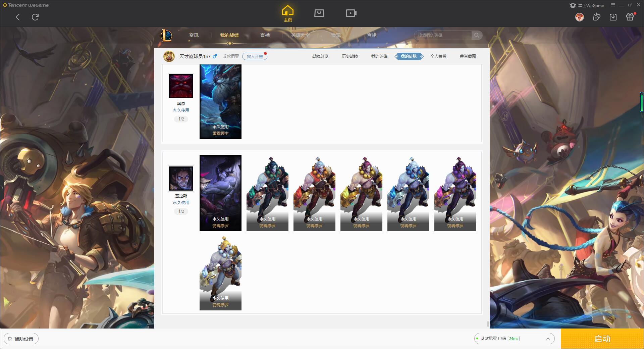
Task: Click the player avatar next to 天才篮球员167
Action: [169, 56]
